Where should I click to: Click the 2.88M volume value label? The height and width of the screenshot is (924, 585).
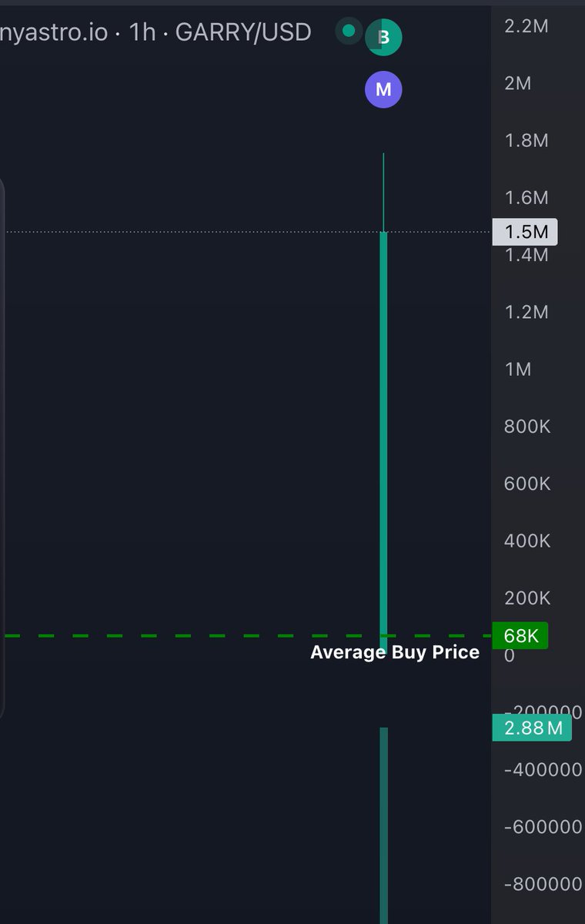(532, 728)
